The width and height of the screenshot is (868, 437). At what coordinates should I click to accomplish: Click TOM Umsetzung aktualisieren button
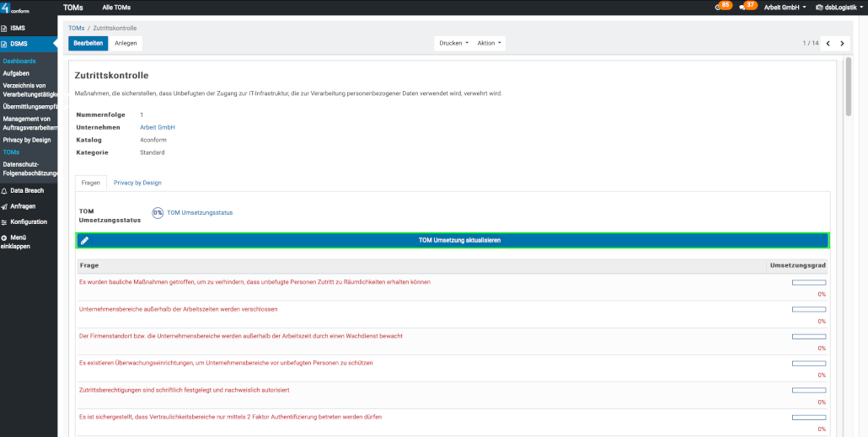pos(453,241)
